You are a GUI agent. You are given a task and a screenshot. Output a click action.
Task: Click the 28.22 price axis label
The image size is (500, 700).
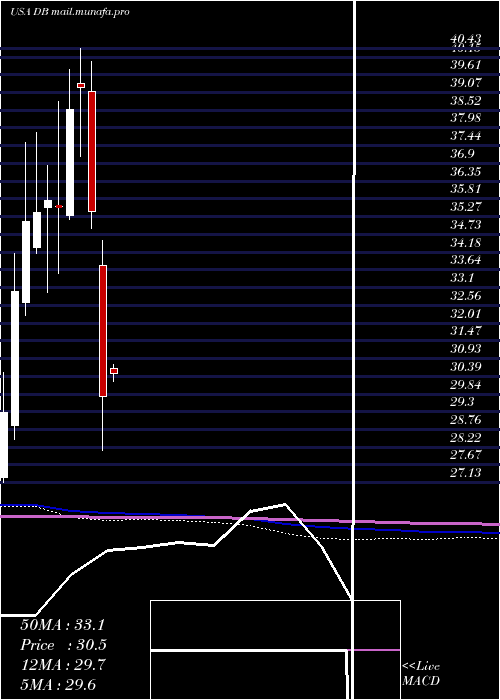pos(466,438)
